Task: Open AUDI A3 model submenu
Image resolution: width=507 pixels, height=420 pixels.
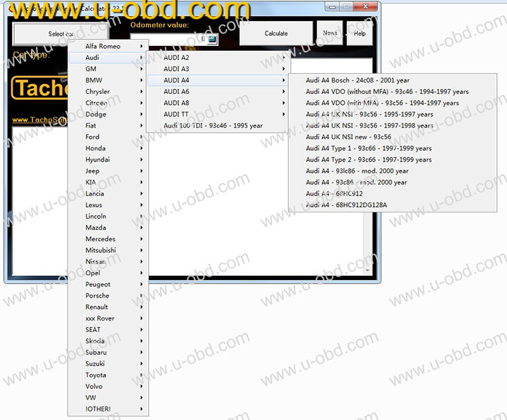Action: [x=218, y=69]
